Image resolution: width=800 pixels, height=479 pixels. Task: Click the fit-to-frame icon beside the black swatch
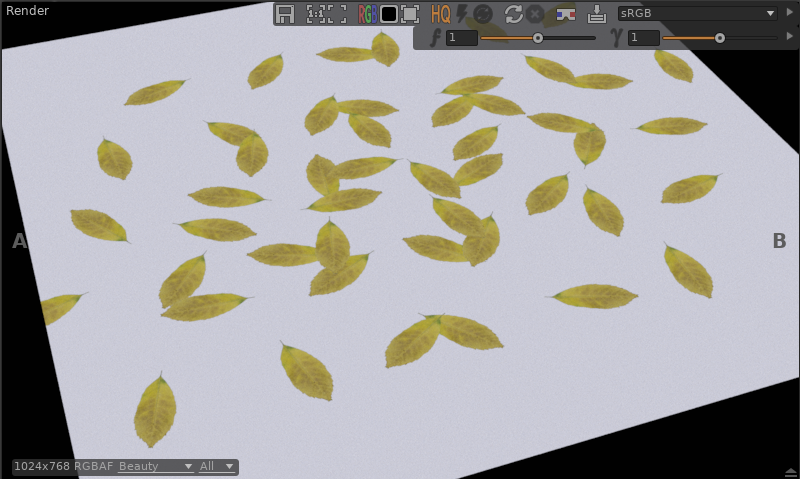(x=410, y=14)
